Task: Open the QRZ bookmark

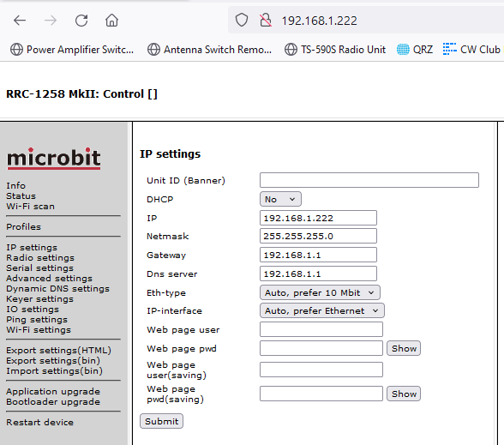Action: [x=415, y=50]
